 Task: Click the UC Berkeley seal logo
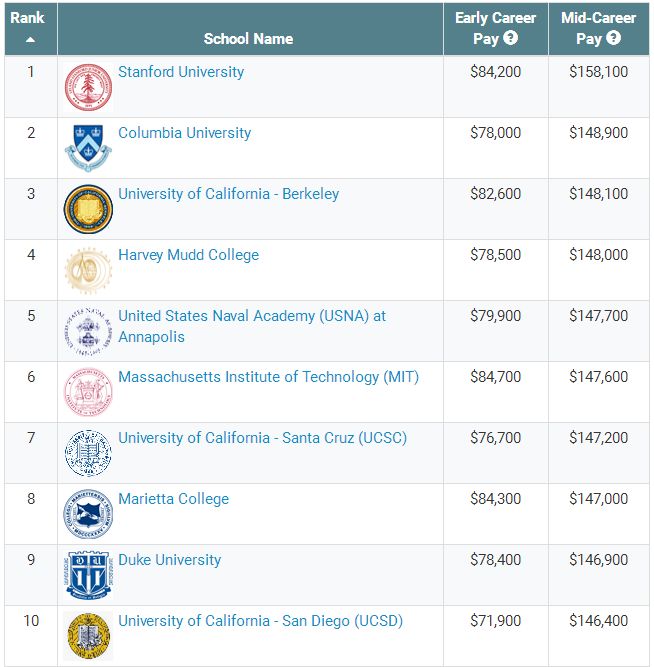point(88,209)
